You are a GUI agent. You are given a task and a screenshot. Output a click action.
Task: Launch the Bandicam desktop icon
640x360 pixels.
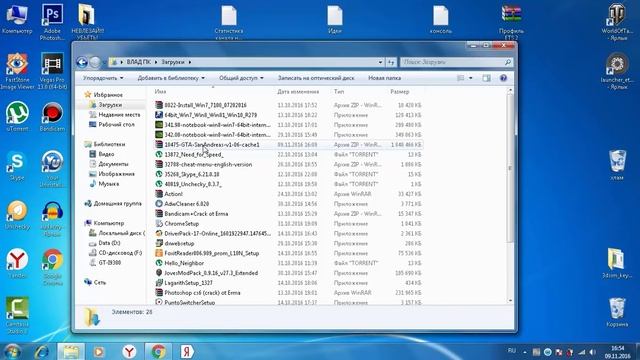(x=52, y=116)
